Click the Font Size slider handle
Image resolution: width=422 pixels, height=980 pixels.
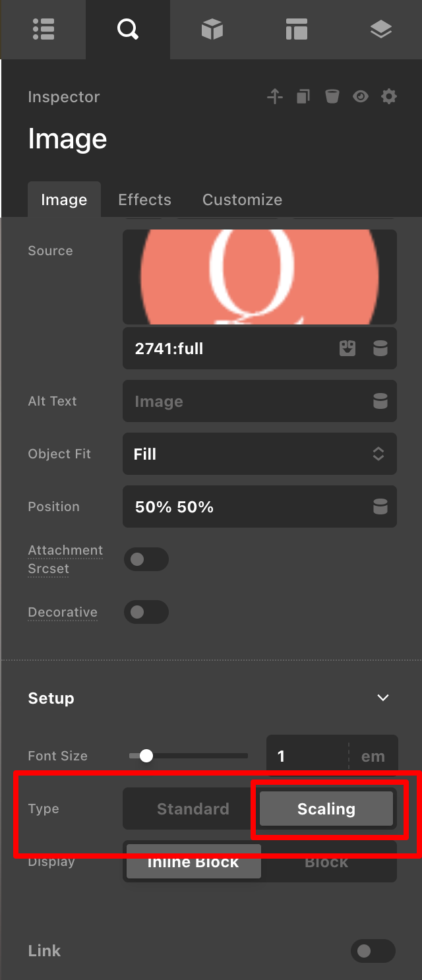(146, 756)
